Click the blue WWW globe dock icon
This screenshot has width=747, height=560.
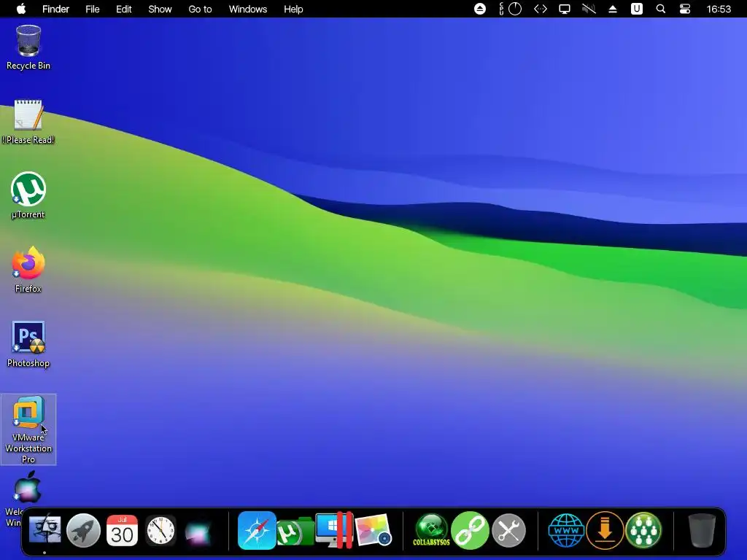(566, 530)
